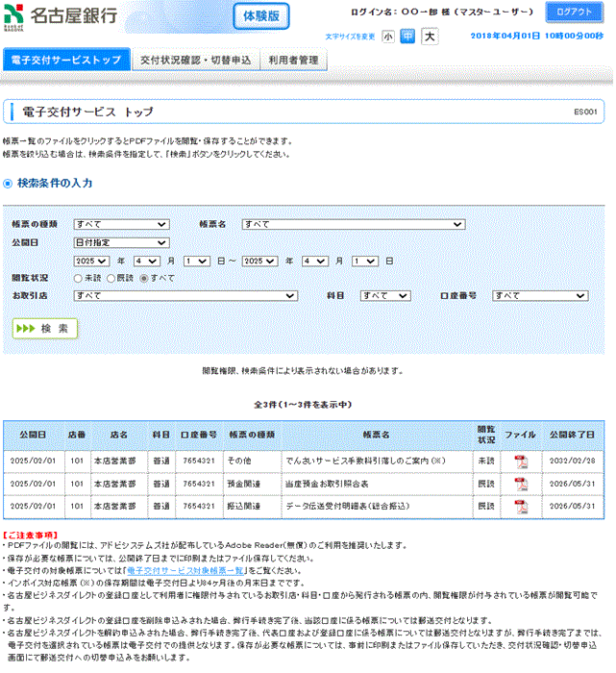This screenshot has width=616, height=673.
Task: Switch to 利用者管理 tab
Action: pos(293,60)
